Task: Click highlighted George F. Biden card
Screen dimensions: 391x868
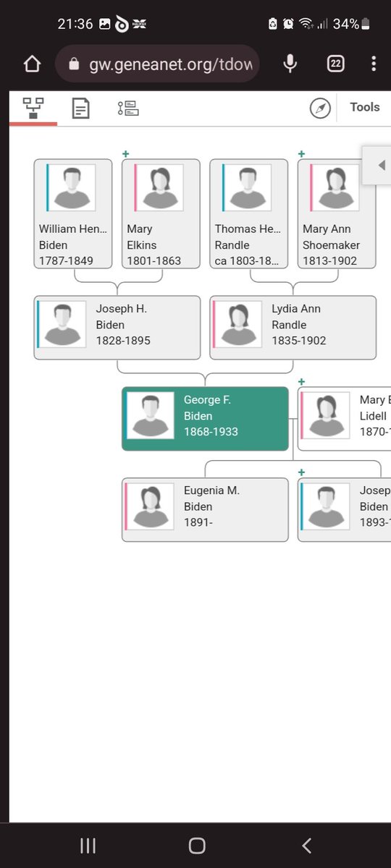Action: click(205, 419)
